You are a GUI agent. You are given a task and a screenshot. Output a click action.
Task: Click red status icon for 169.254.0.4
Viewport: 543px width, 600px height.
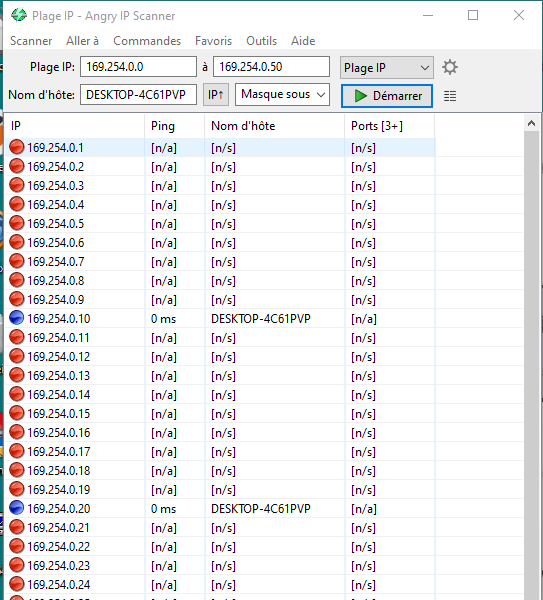click(x=16, y=204)
